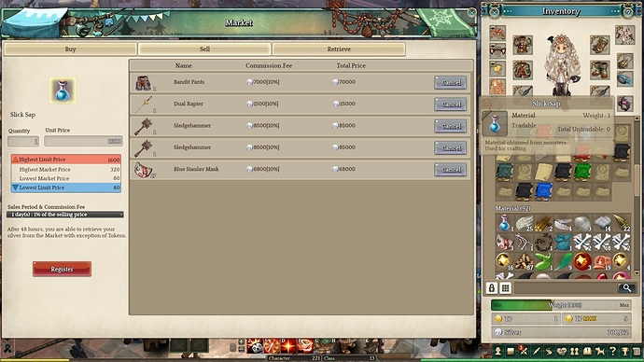Select the green feather material item

pyautogui.click(x=563, y=261)
